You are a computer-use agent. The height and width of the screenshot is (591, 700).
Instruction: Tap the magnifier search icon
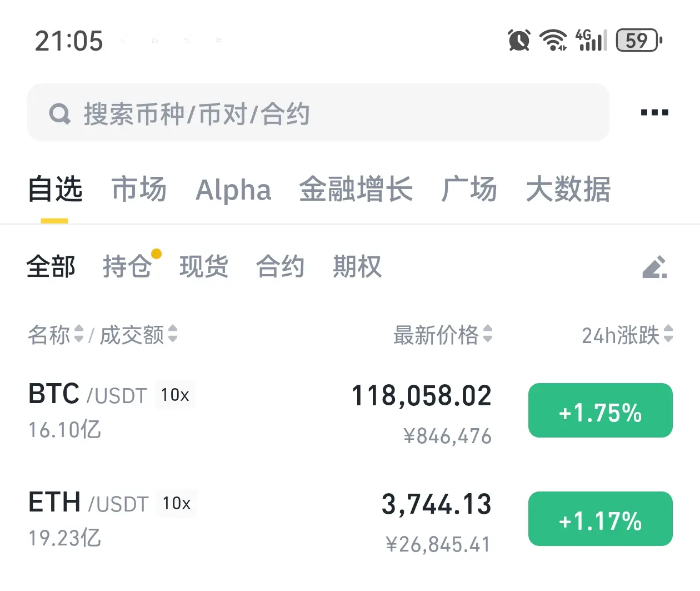pos(60,113)
